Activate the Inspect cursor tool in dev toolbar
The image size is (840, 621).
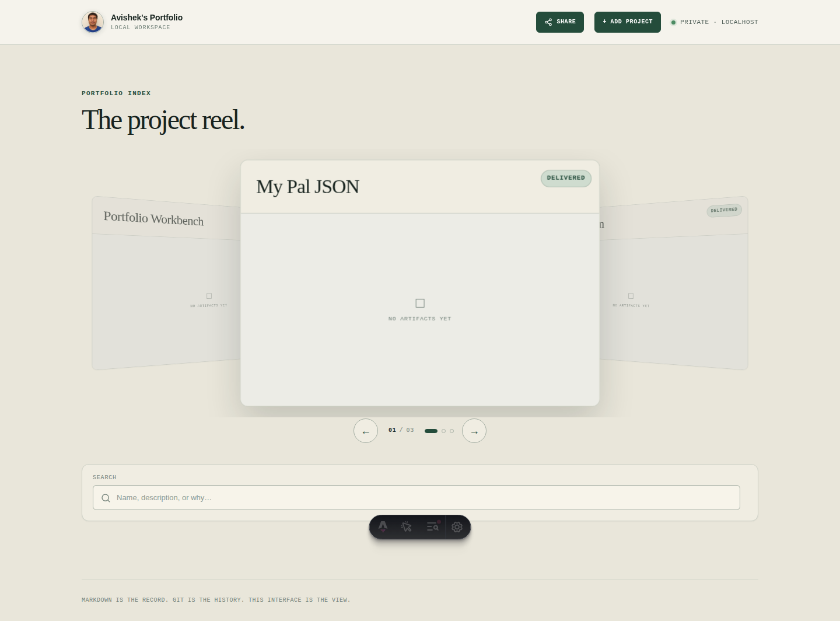point(407,527)
